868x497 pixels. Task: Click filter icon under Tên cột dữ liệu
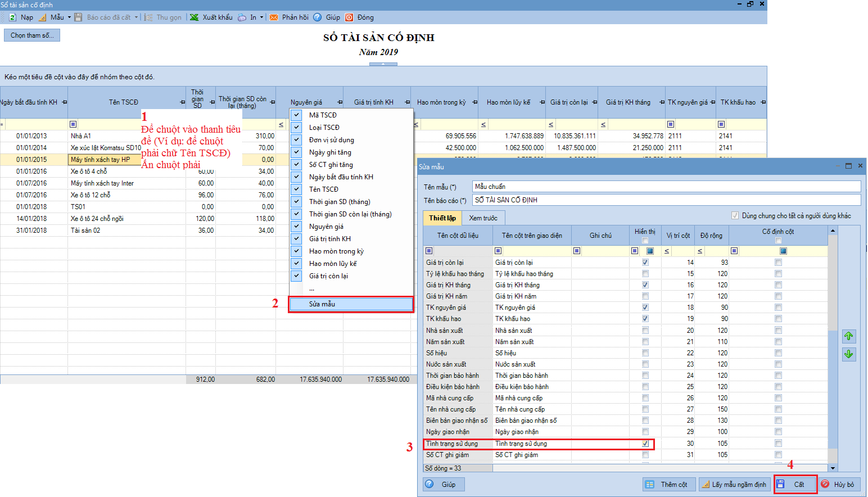[429, 251]
